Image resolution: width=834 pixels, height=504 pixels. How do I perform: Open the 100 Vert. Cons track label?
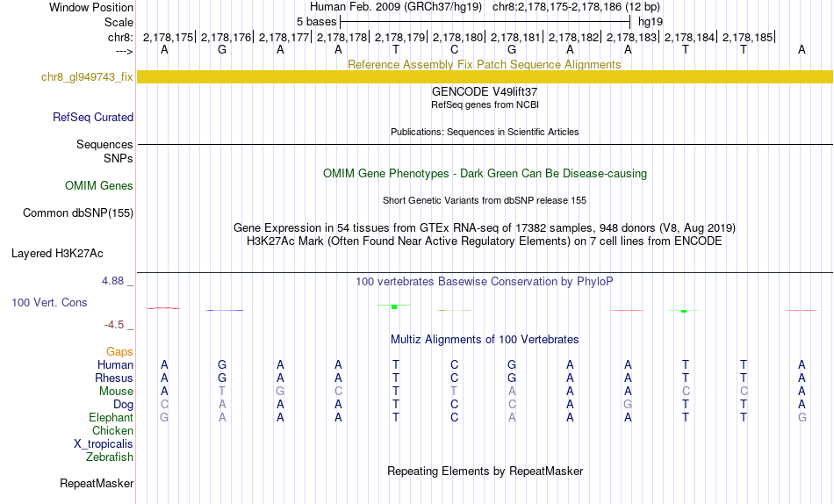(49, 302)
